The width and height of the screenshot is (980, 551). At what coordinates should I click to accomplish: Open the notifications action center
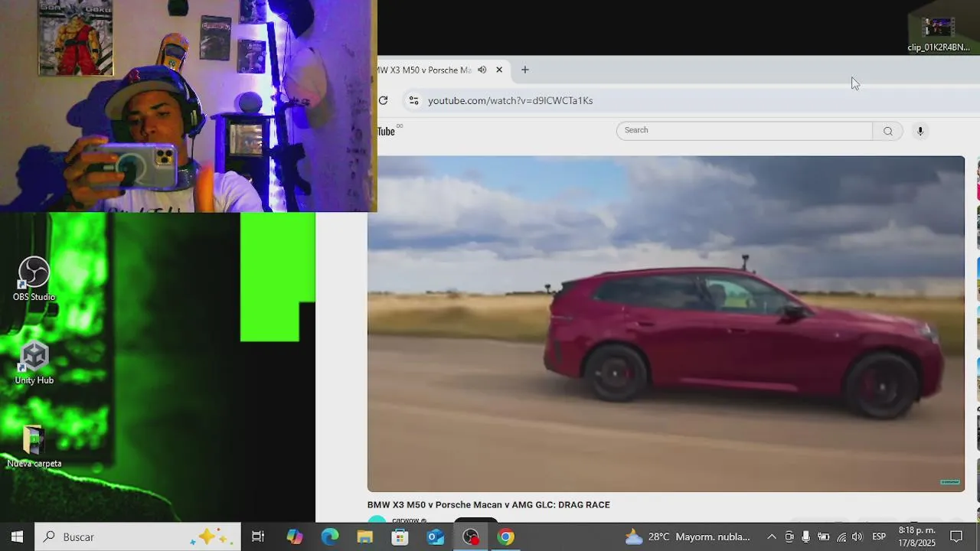coord(956,537)
